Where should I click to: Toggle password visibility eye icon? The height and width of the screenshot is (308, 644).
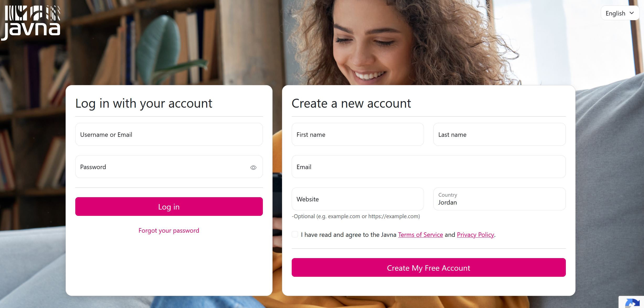(253, 168)
